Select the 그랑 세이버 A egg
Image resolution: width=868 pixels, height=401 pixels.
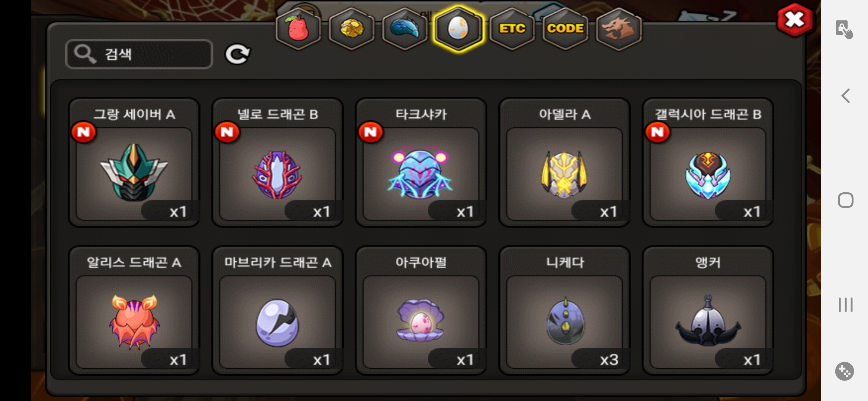point(134,162)
